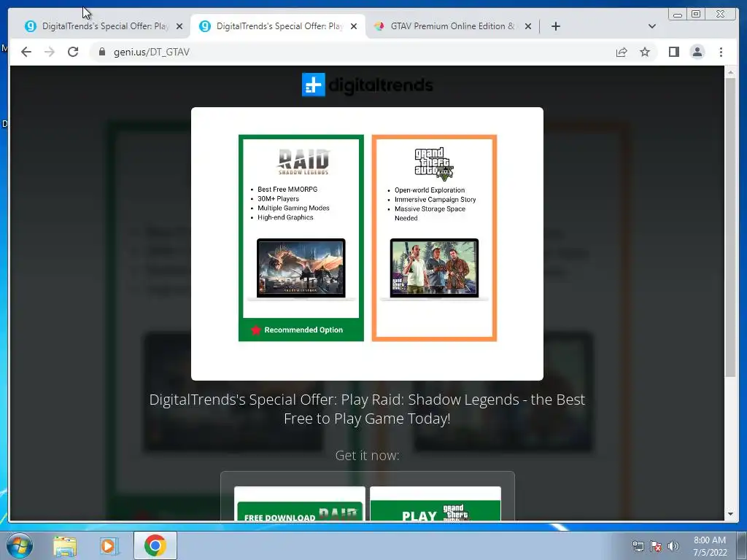The height and width of the screenshot is (560, 747).
Task: Click the GTA V laptop screenshot thumbnail
Action: pos(434,269)
